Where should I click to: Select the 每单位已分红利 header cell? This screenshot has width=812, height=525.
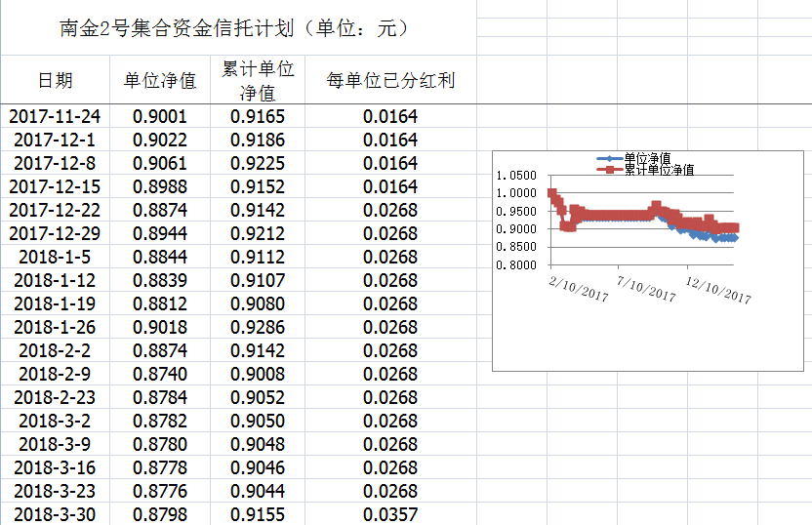pos(390,81)
